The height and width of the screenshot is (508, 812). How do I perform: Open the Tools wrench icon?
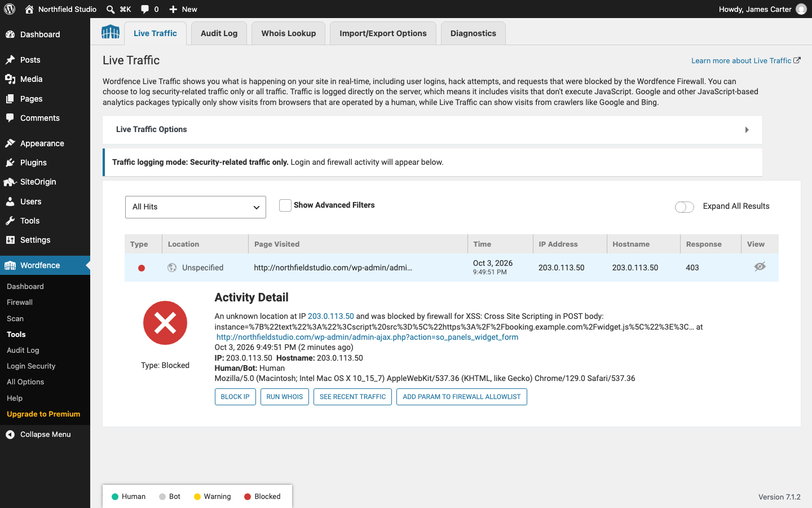(x=10, y=221)
